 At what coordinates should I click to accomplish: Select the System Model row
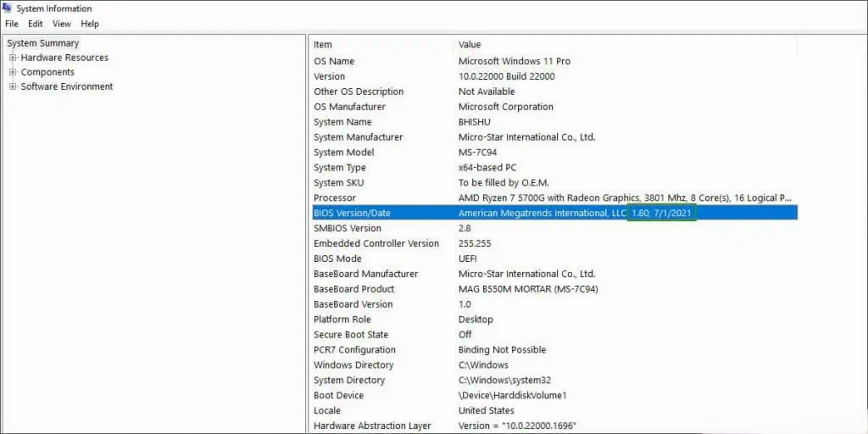(554, 153)
